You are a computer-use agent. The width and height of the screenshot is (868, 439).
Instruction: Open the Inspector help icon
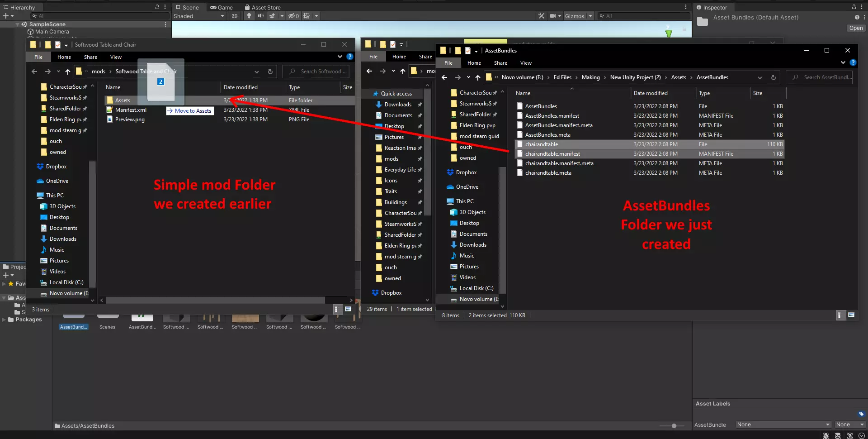[857, 17]
